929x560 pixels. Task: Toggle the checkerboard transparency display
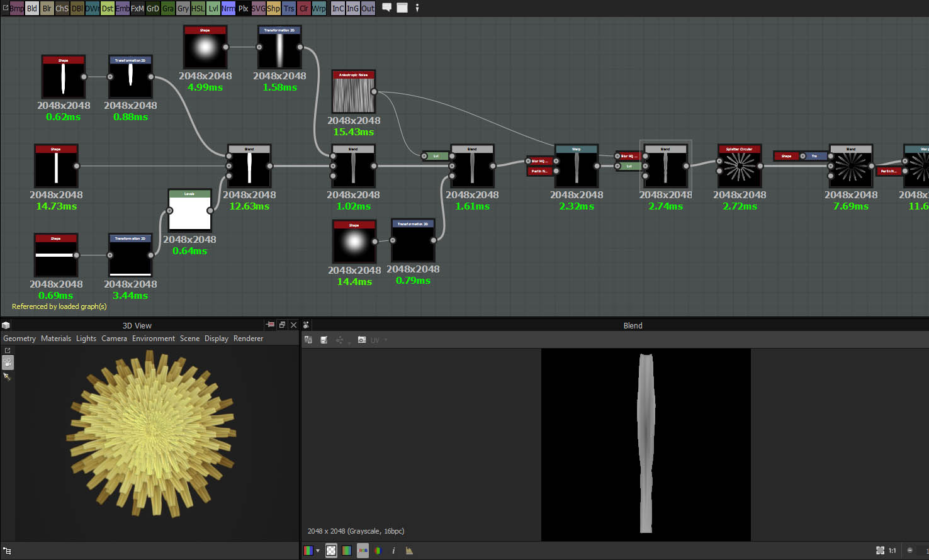[x=331, y=551]
